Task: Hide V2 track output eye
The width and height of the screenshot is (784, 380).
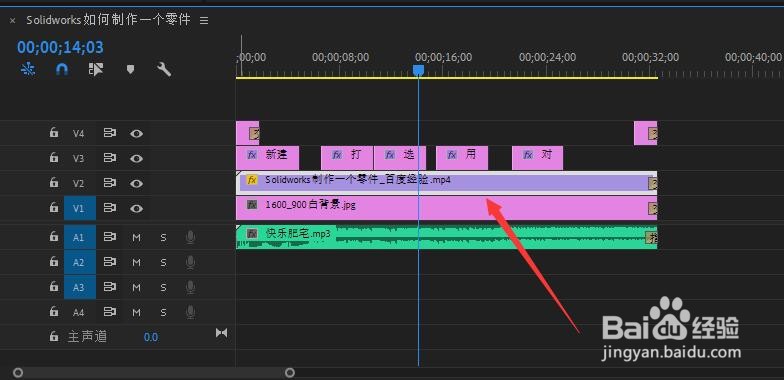Action: (x=136, y=184)
